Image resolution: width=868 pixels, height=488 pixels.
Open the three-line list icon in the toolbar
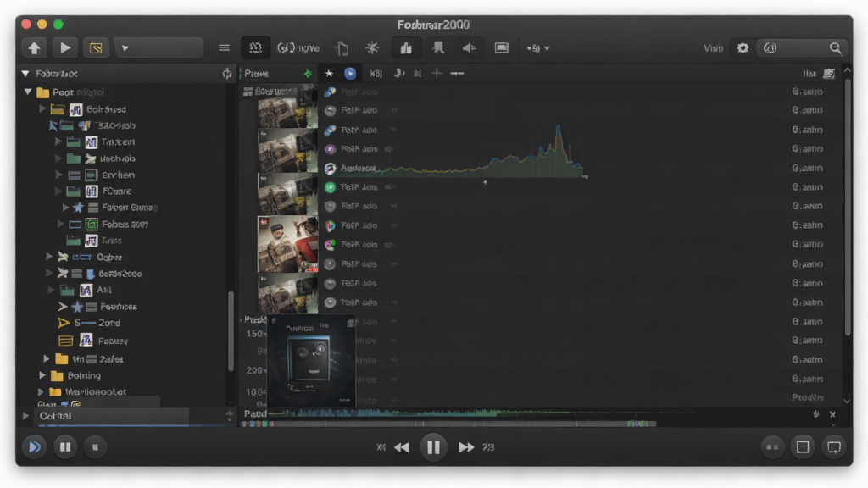(x=224, y=48)
